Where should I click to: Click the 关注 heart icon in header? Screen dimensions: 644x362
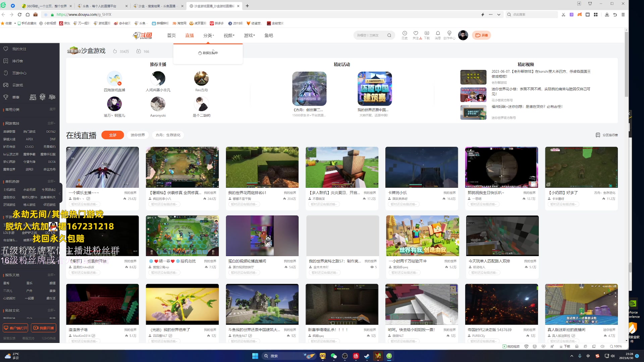click(x=416, y=34)
